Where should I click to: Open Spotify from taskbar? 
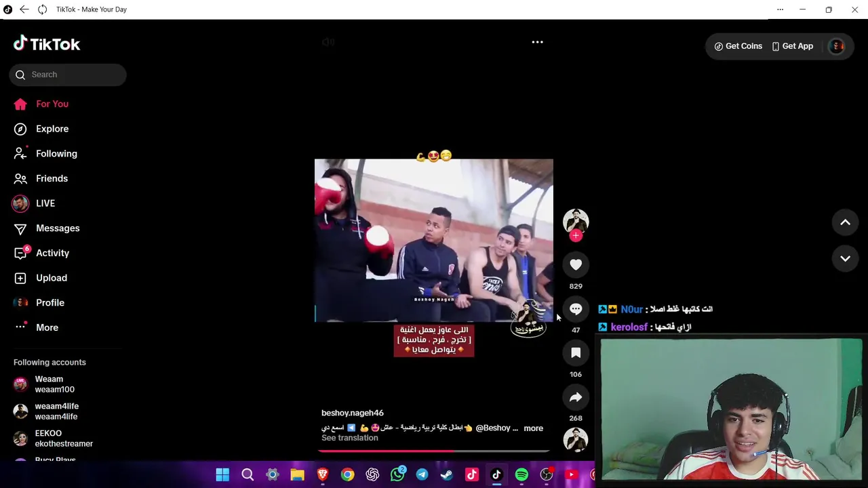[521, 475]
